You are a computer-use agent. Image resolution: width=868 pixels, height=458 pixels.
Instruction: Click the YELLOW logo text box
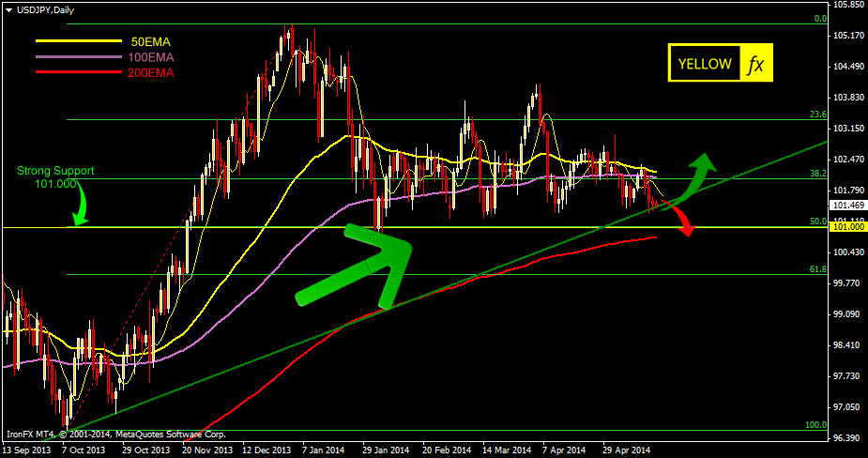tap(704, 64)
